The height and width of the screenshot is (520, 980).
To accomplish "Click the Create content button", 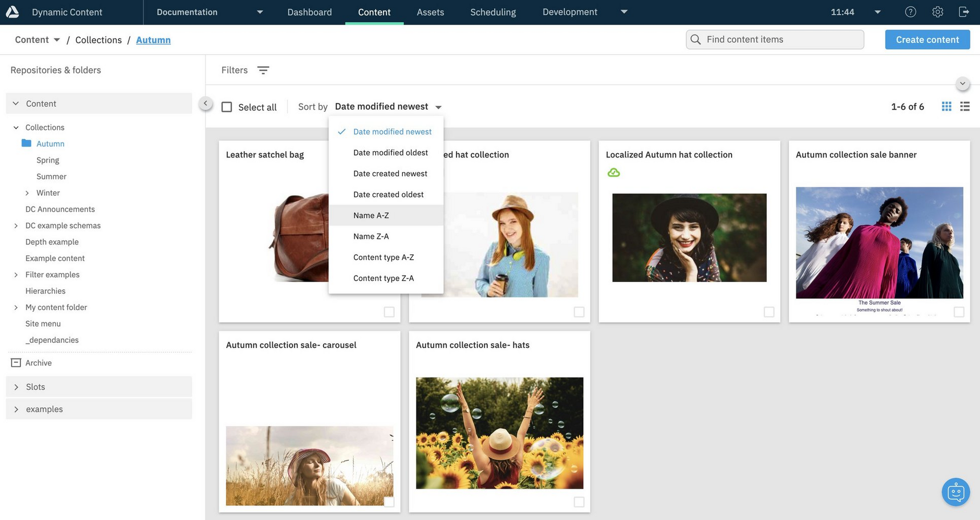I will pyautogui.click(x=927, y=40).
